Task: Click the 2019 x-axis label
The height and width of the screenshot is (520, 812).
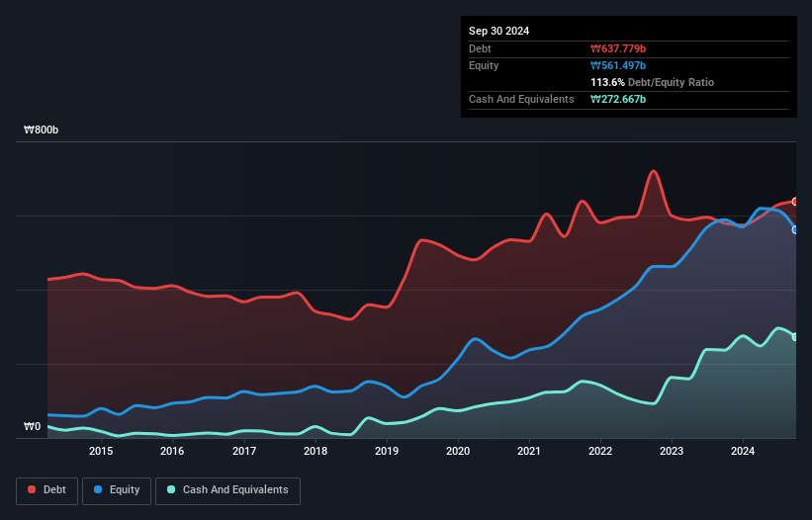Action: (387, 451)
